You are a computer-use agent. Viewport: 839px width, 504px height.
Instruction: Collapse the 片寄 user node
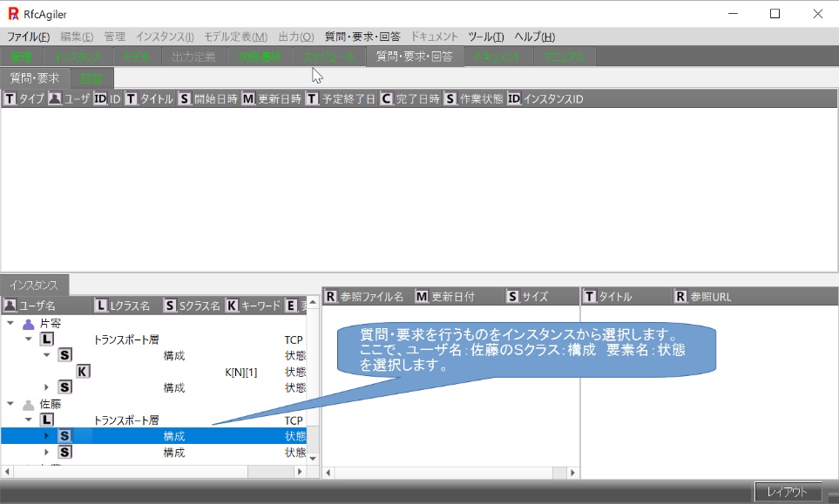click(10, 323)
